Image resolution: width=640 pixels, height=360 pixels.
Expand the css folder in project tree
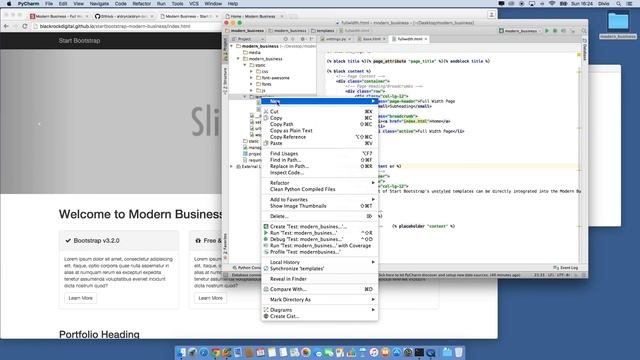251,71
